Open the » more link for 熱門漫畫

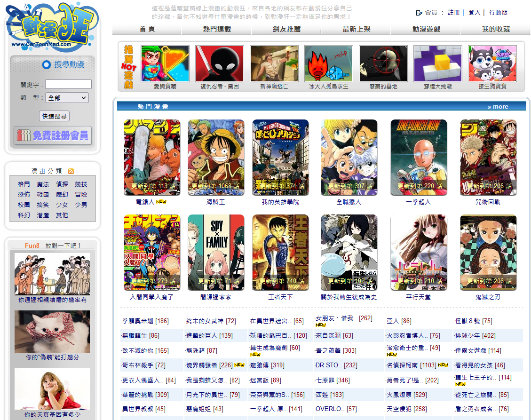pos(498,106)
